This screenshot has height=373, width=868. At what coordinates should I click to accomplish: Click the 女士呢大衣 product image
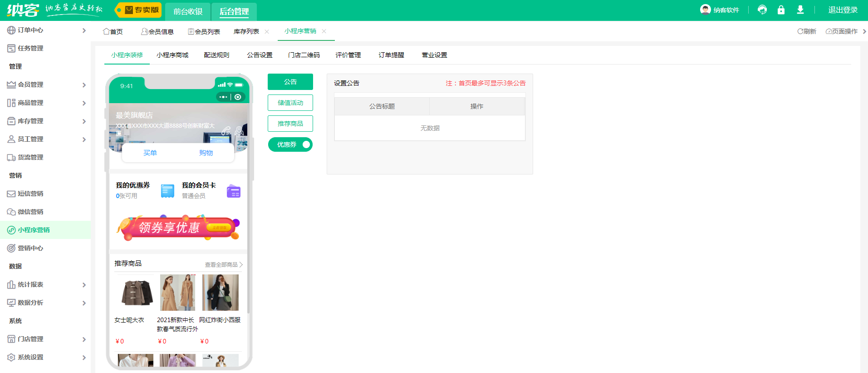tap(136, 293)
